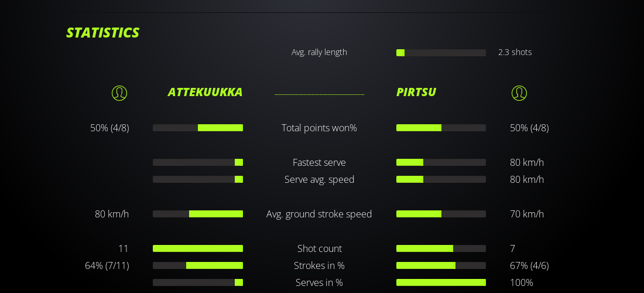Image resolution: width=644 pixels, height=293 pixels.
Task: Click Pirtsu's Total points won bar
Action: pyautogui.click(x=441, y=128)
